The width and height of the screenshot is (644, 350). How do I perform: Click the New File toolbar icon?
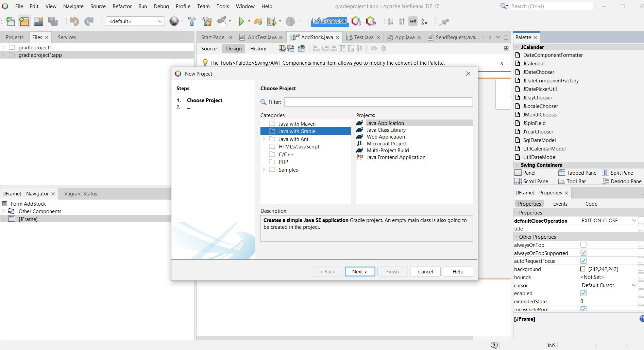point(10,21)
